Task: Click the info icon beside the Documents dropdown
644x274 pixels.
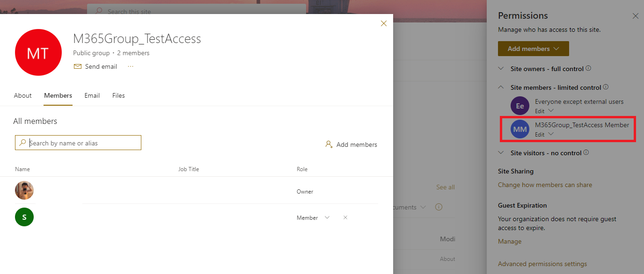Action: (439, 207)
